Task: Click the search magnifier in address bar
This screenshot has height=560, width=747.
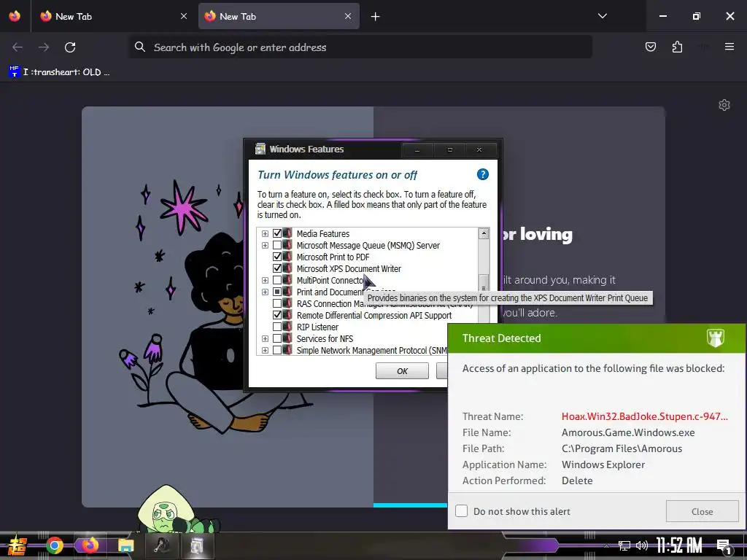Action: [x=139, y=47]
